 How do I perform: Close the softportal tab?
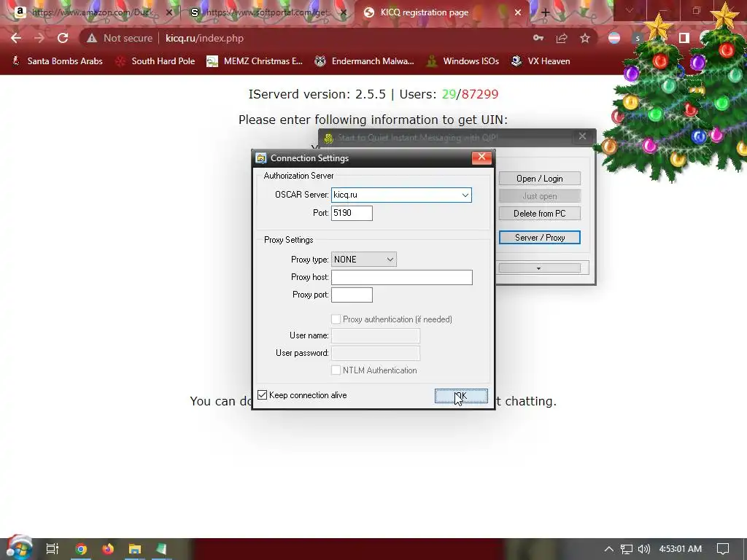(x=343, y=13)
